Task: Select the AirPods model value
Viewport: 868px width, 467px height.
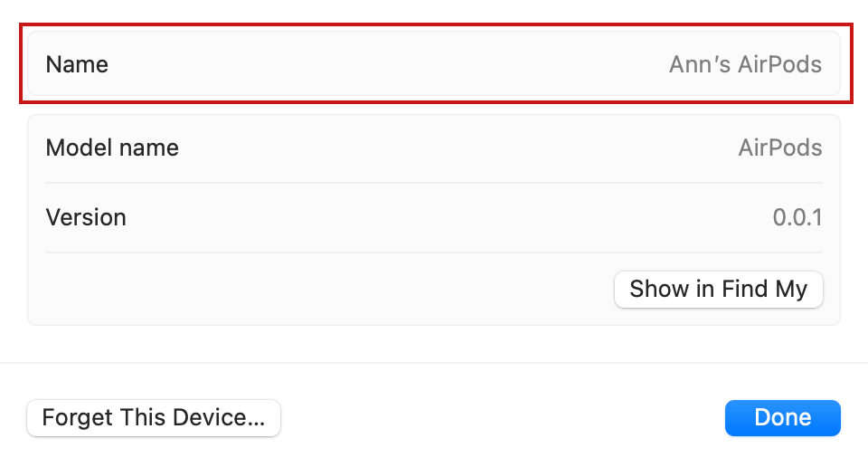Action: 779,148
